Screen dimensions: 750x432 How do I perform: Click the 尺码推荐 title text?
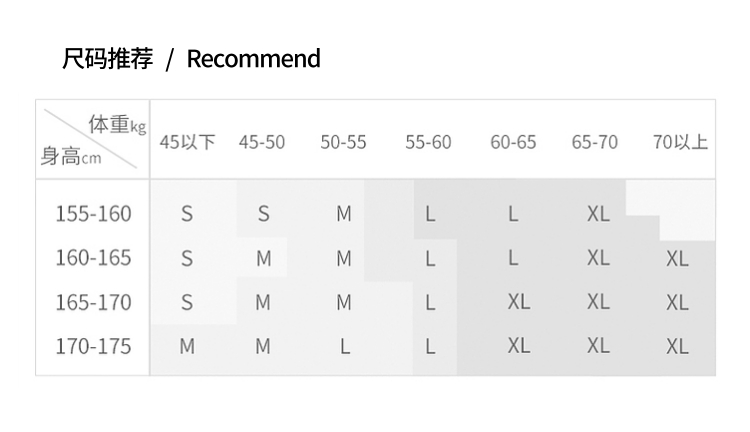[x=108, y=59]
